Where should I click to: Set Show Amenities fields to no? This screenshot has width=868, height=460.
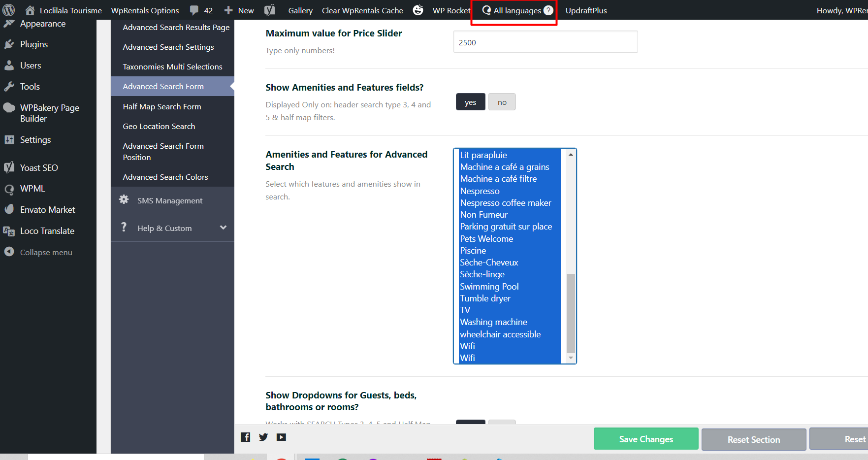pos(502,102)
